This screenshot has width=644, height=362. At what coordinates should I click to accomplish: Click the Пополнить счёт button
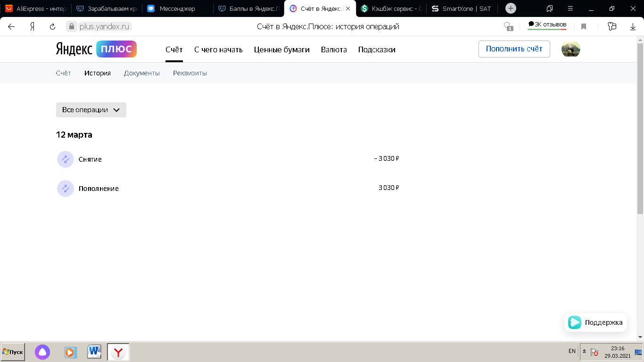[x=514, y=49]
